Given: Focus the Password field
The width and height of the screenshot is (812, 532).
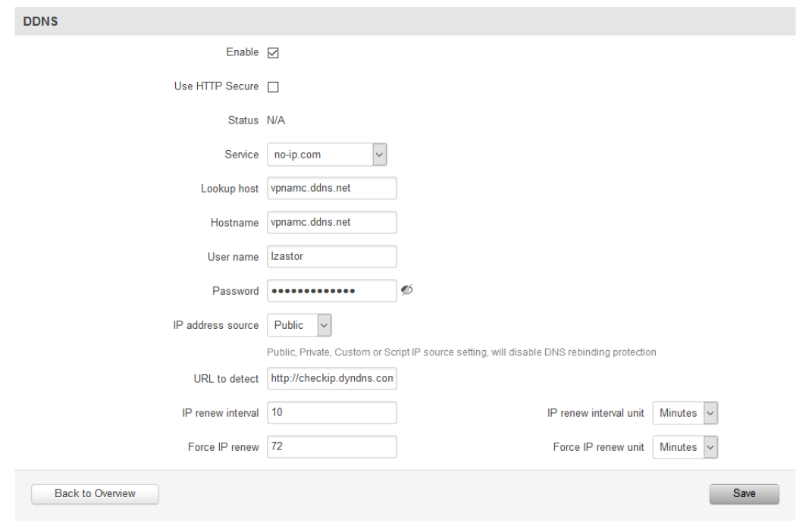Looking at the screenshot, I should point(332,291).
